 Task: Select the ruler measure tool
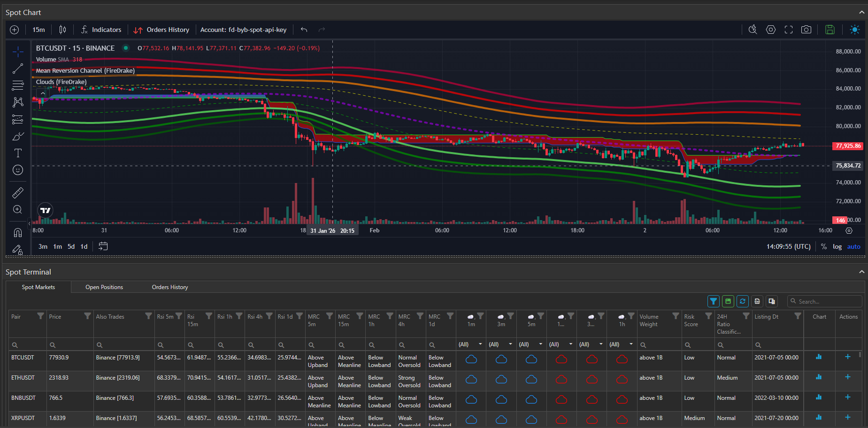(18, 192)
